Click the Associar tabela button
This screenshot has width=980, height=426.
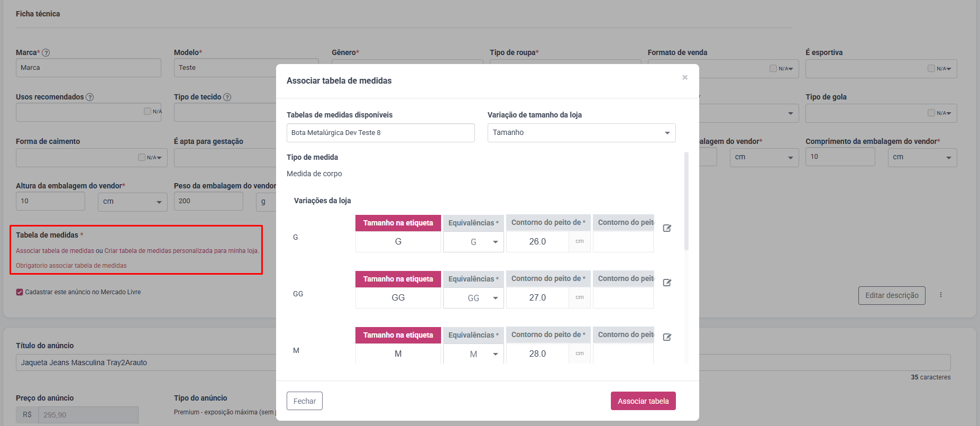pyautogui.click(x=643, y=401)
